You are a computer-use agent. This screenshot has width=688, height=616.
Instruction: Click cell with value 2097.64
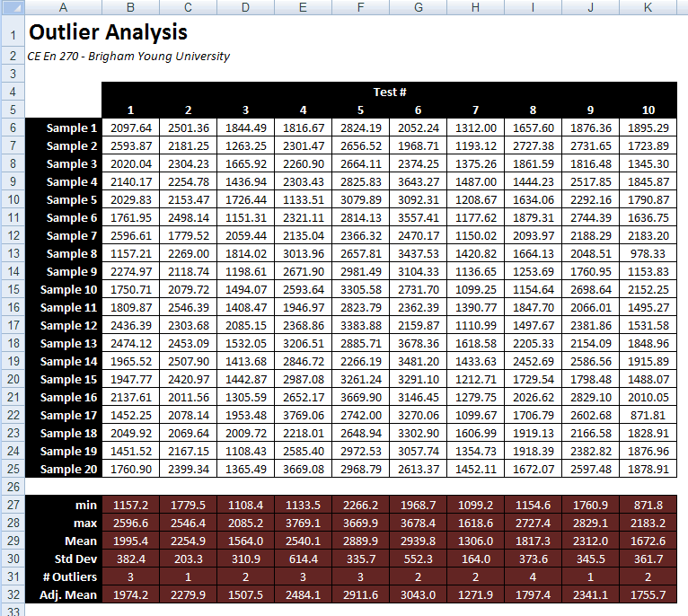click(131, 128)
